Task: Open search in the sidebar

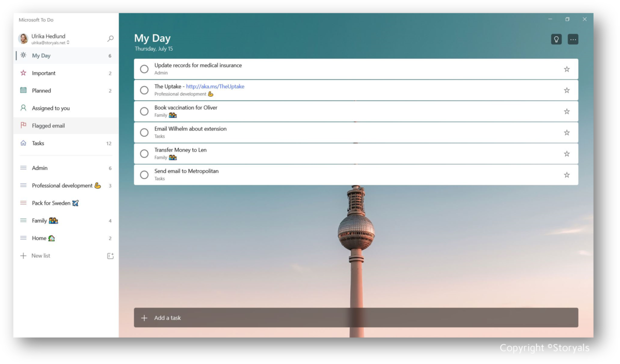Action: point(111,38)
